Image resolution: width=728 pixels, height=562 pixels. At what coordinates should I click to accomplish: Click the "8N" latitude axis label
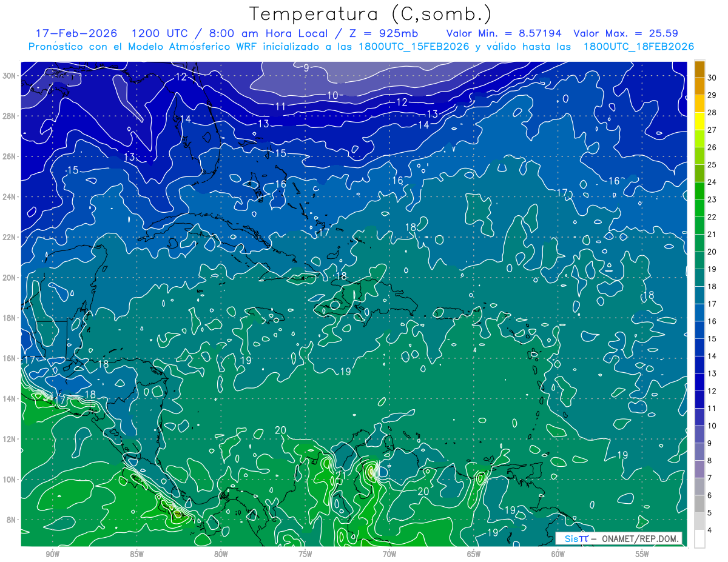pos(12,520)
